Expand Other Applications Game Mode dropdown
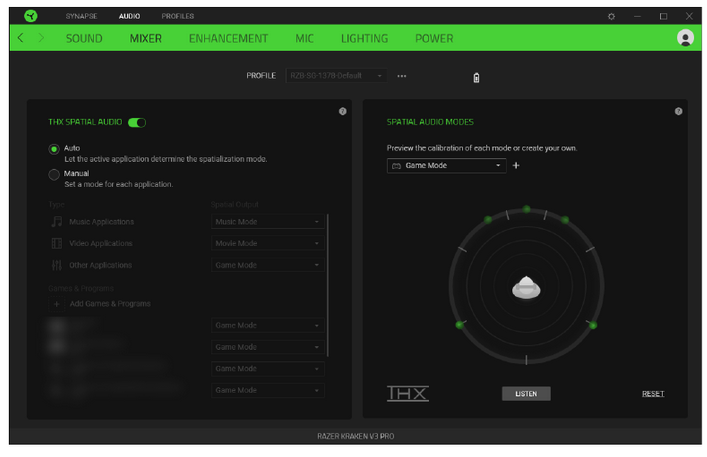 [267, 265]
